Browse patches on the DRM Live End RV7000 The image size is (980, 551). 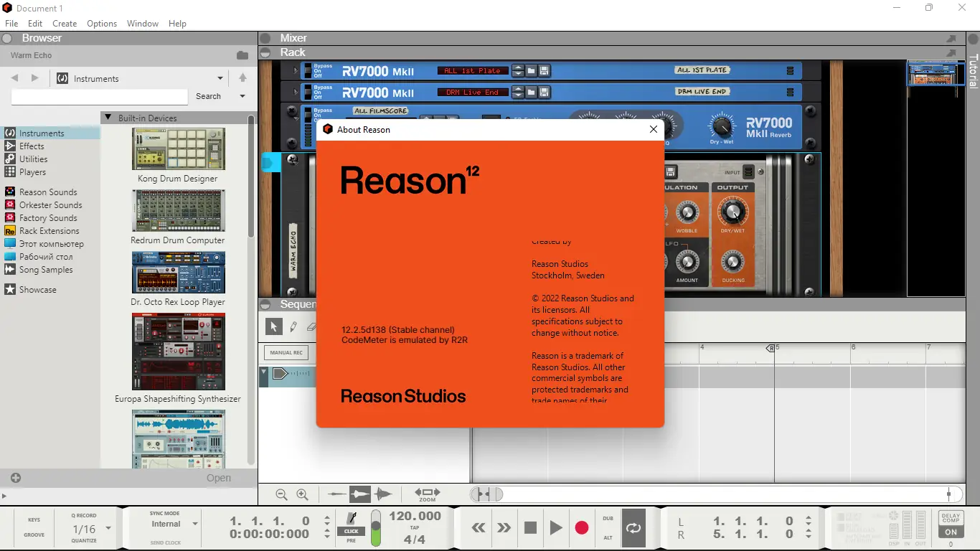click(x=532, y=93)
